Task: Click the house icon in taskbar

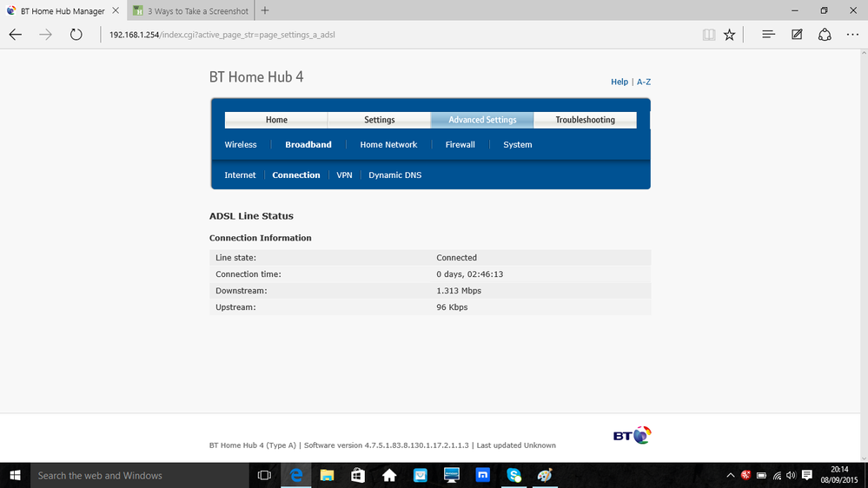Action: click(389, 475)
